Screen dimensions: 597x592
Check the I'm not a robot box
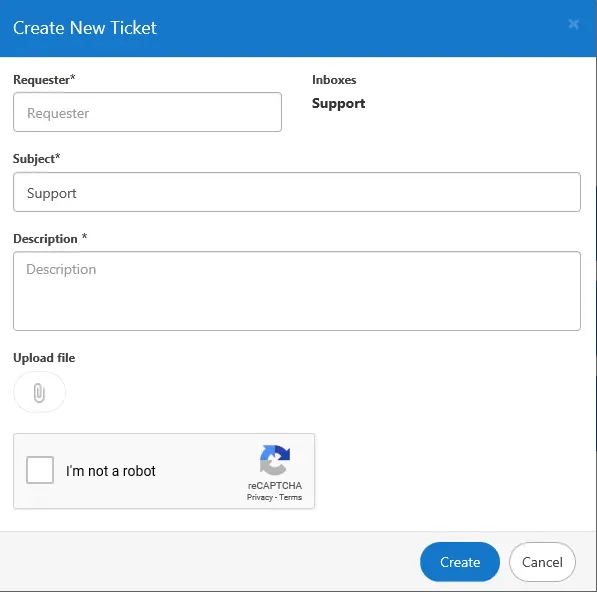(x=40, y=470)
